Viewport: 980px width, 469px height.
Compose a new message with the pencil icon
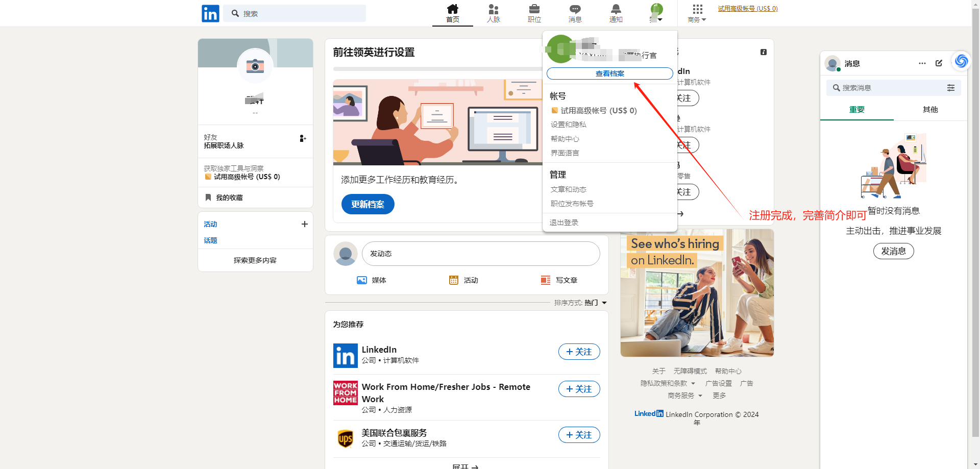coord(939,63)
